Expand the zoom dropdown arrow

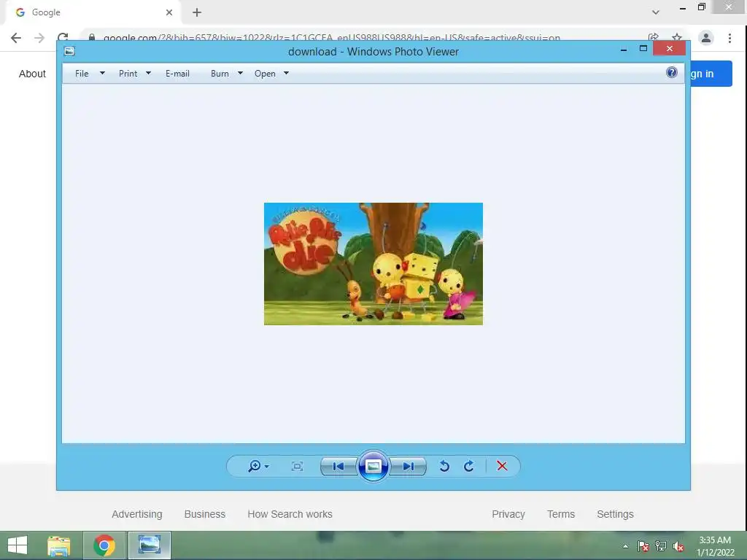[x=267, y=467]
